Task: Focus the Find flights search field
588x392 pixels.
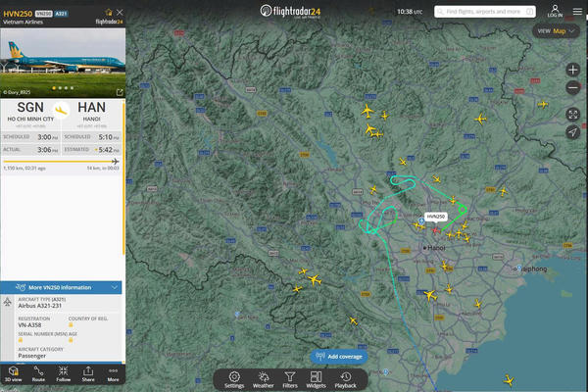Action: 485,12
